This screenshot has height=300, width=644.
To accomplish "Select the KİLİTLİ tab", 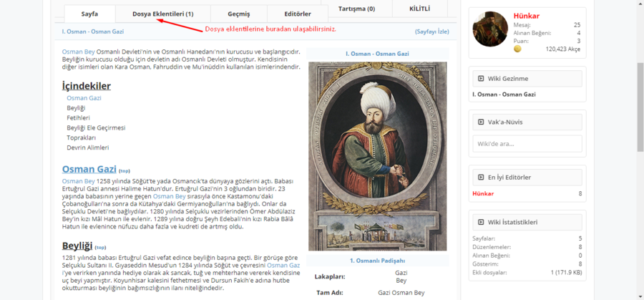I will click(420, 8).
